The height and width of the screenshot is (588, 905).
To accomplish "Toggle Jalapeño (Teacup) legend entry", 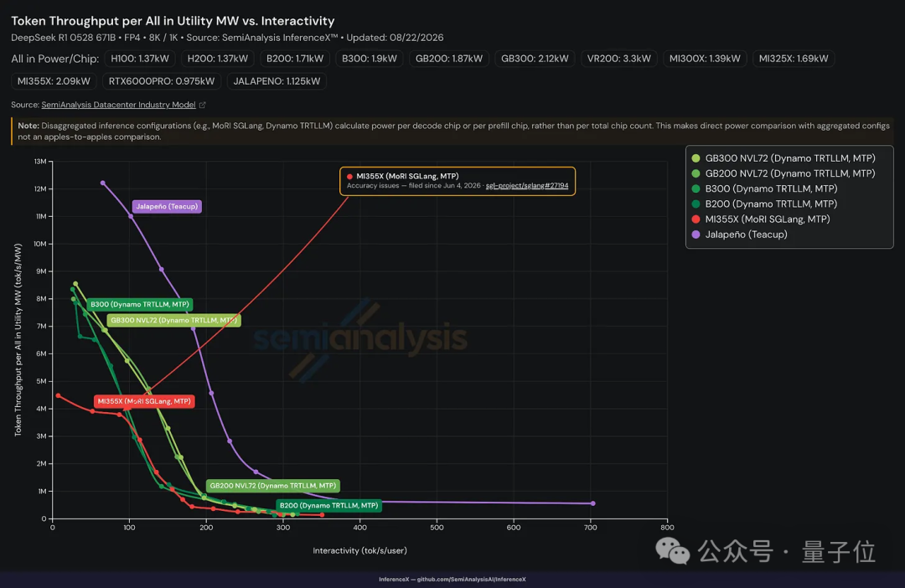I will point(739,235).
